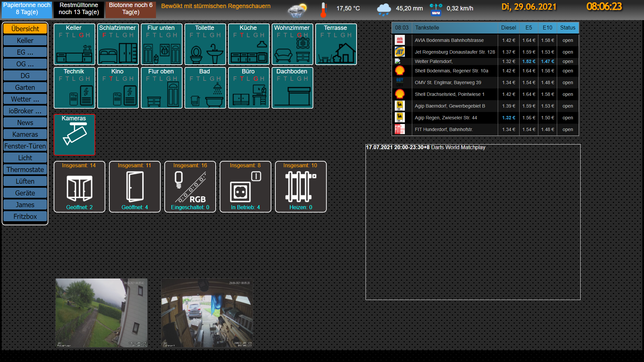Open the Fritzbox sidebar button

(25, 217)
